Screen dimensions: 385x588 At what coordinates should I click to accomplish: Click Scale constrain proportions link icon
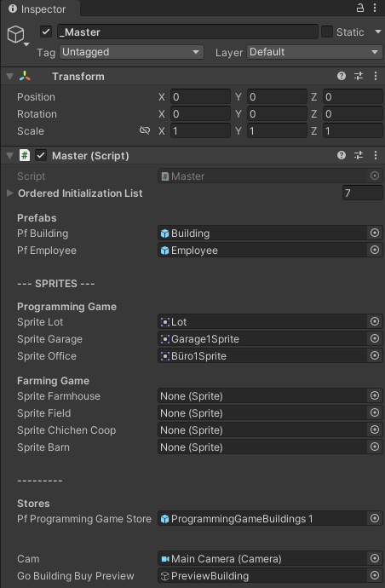click(x=145, y=130)
